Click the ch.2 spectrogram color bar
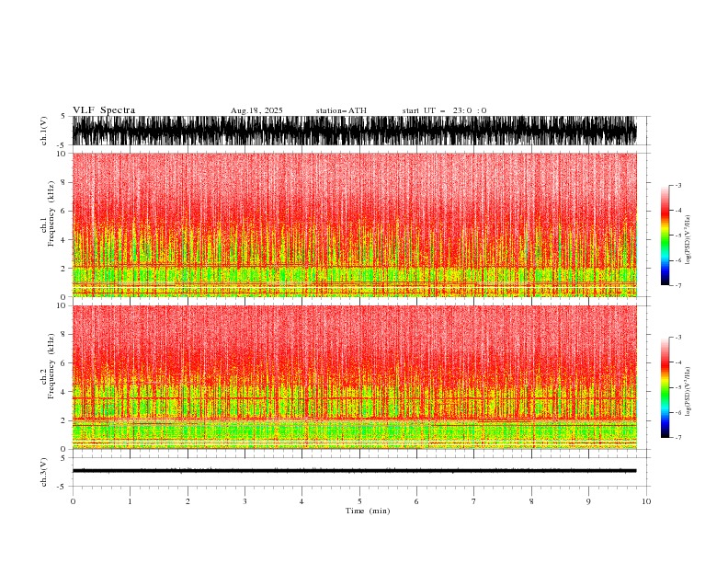Image resolution: width=728 pixels, height=563 pixels. [x=665, y=387]
